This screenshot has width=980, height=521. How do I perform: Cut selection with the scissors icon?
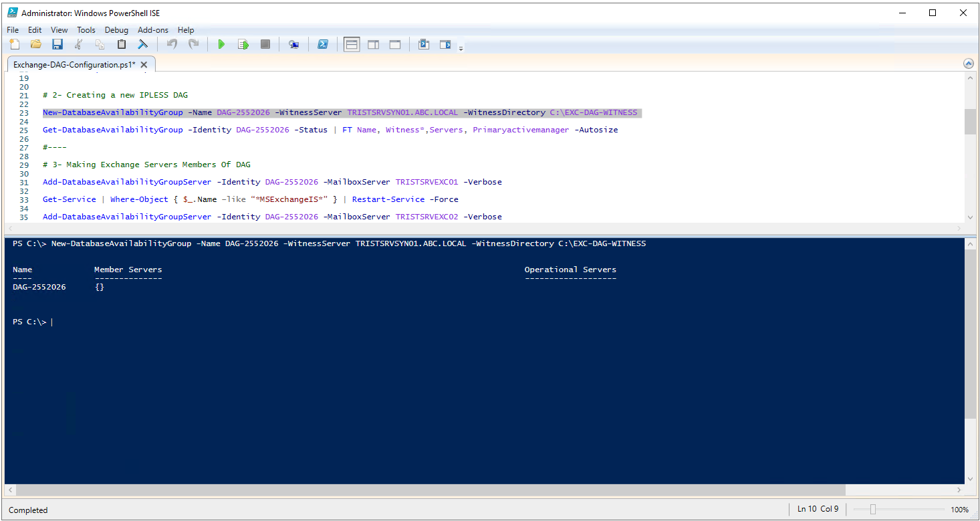tap(79, 44)
